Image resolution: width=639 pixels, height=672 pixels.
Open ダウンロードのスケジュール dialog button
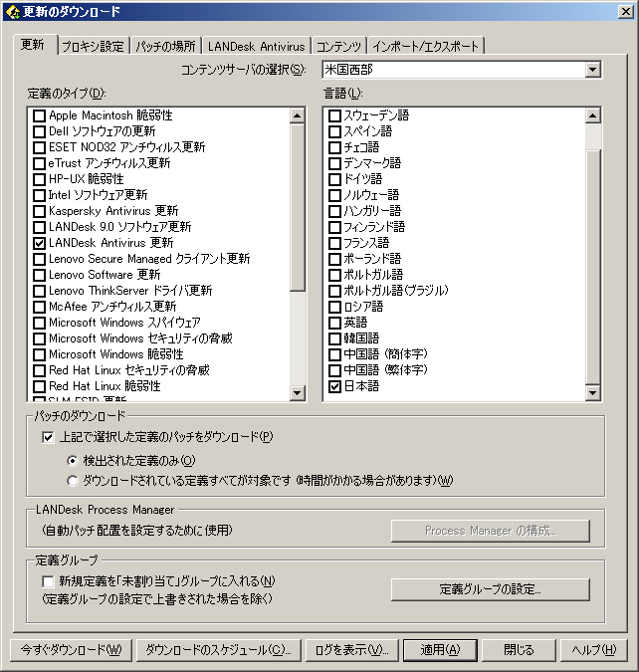(218, 650)
